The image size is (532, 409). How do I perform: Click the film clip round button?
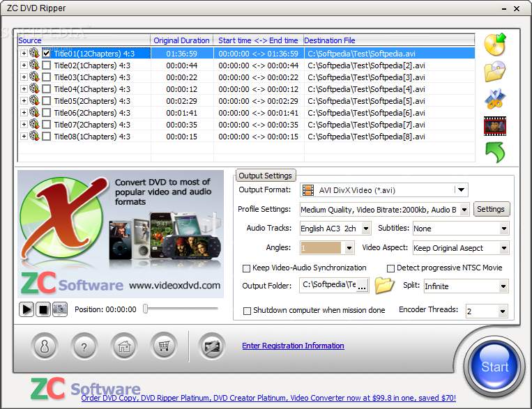(x=212, y=346)
